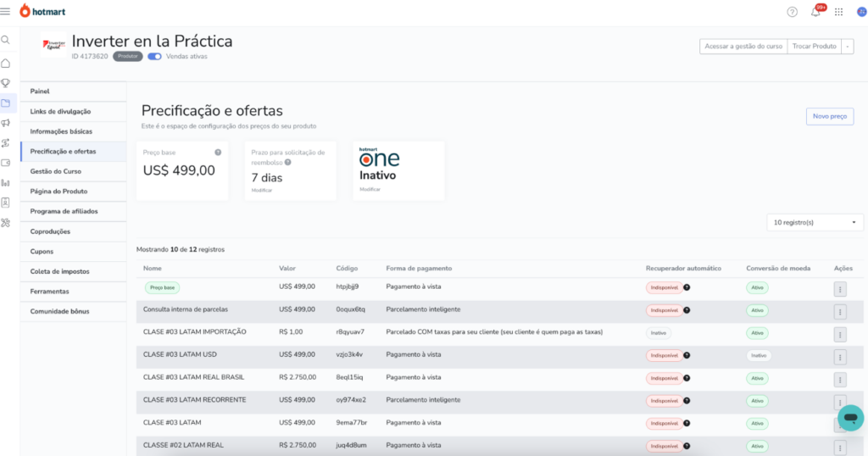Screen dimensions: 868x456
Task: Go to Links de divulgação menu item
Action: 60,111
